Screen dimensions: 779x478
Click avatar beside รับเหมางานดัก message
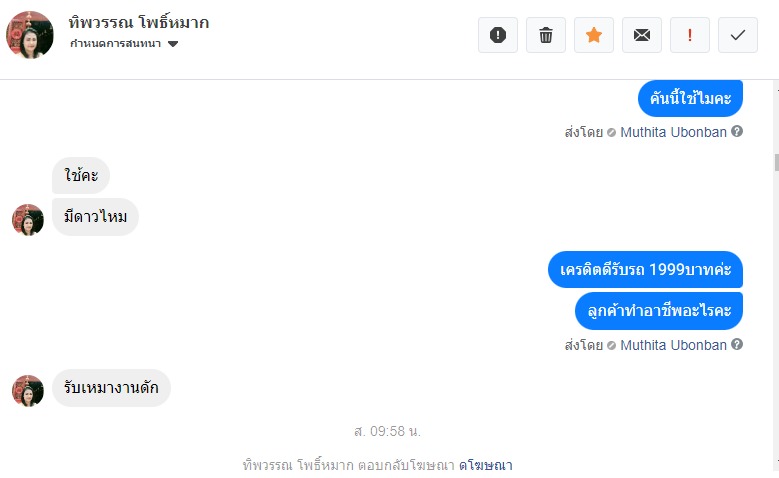28,390
